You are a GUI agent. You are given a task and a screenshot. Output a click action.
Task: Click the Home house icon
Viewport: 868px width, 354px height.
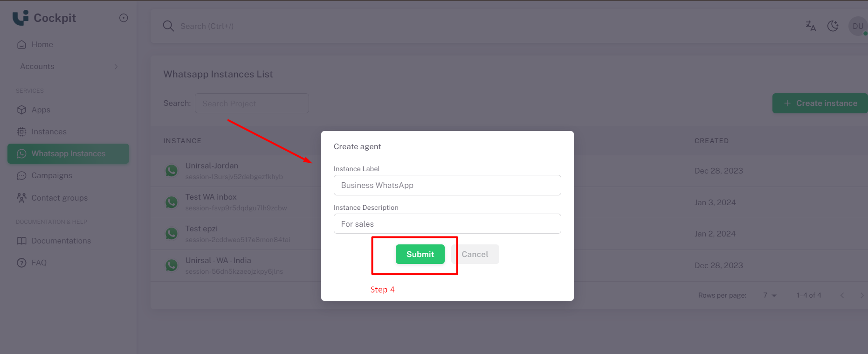pyautogui.click(x=21, y=44)
